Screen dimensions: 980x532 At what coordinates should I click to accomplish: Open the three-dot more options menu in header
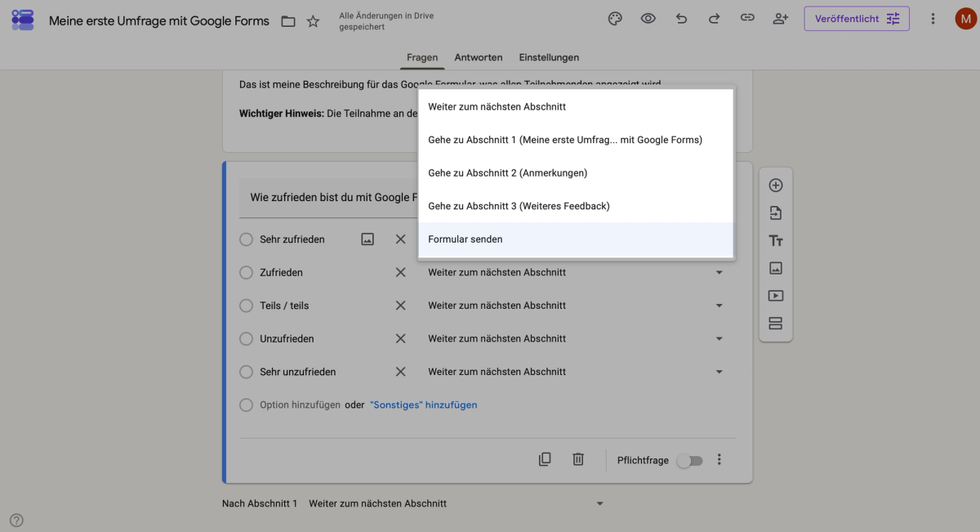[x=933, y=19]
